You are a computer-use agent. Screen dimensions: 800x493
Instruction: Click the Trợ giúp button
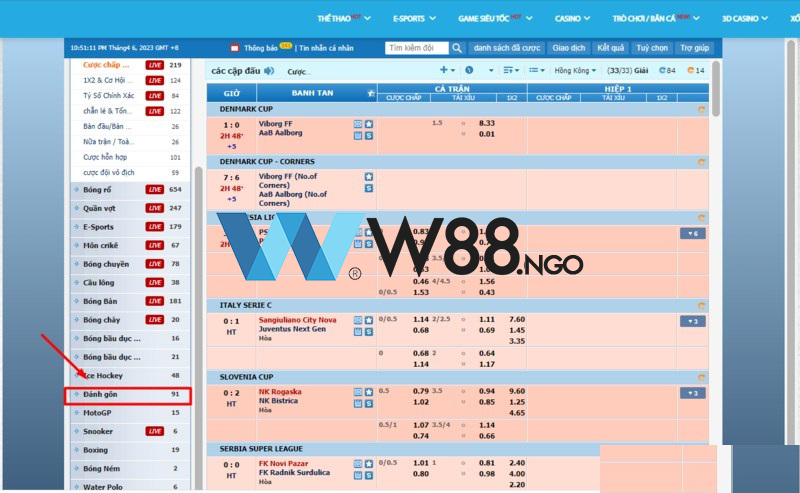click(694, 48)
